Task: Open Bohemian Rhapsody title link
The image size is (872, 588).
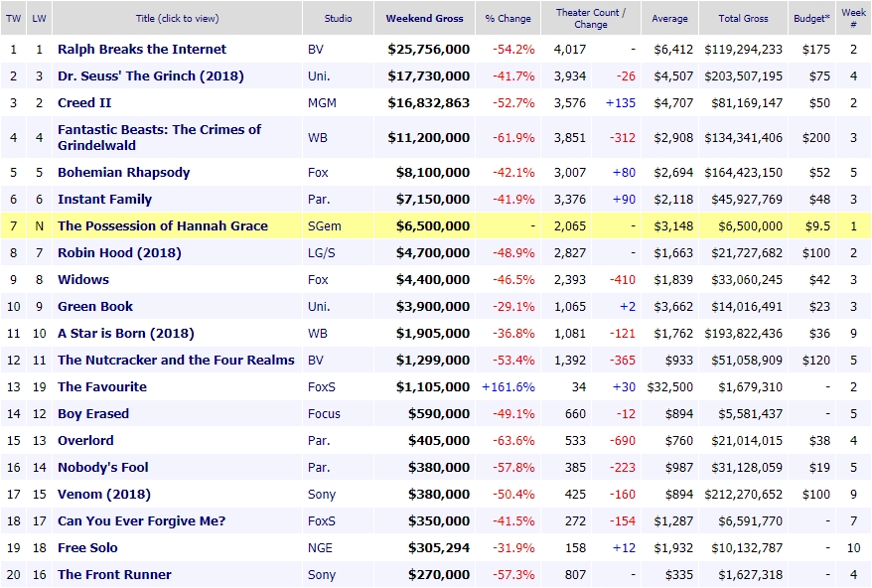Action: click(124, 173)
